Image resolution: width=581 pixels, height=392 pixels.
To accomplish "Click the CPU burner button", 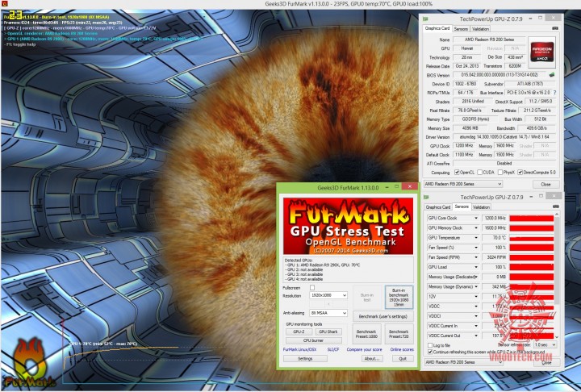I will click(x=313, y=340).
